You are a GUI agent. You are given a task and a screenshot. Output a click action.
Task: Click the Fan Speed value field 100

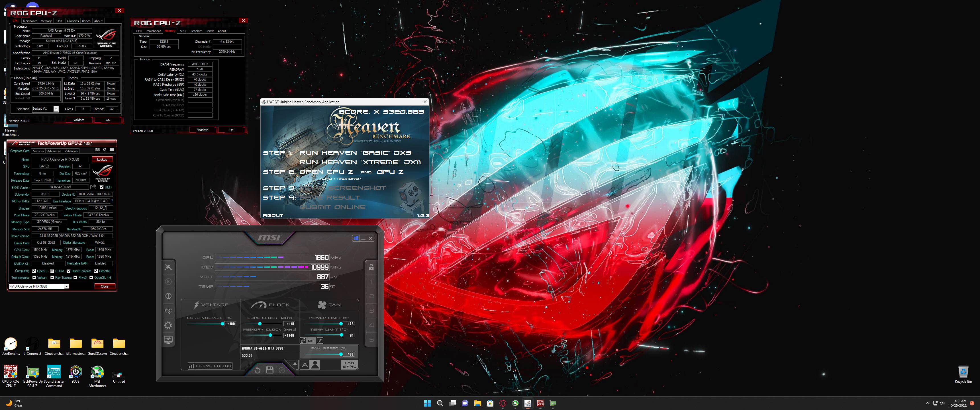tap(349, 354)
